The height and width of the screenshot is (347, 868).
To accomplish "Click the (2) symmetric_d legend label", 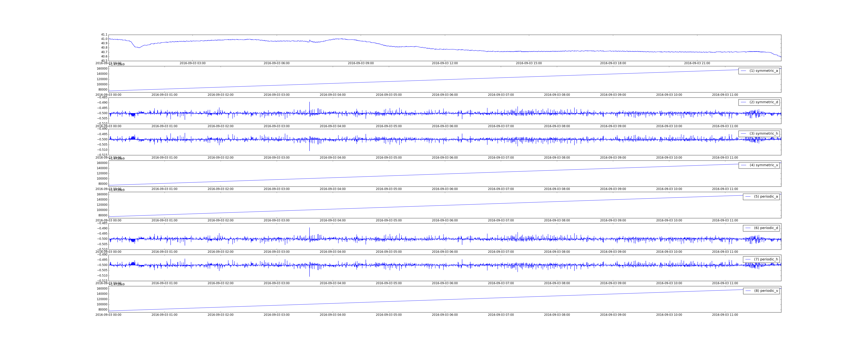I will pyautogui.click(x=763, y=102).
